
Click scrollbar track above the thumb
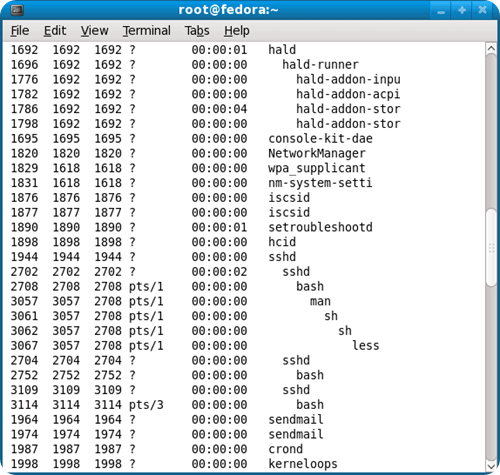[491, 132]
